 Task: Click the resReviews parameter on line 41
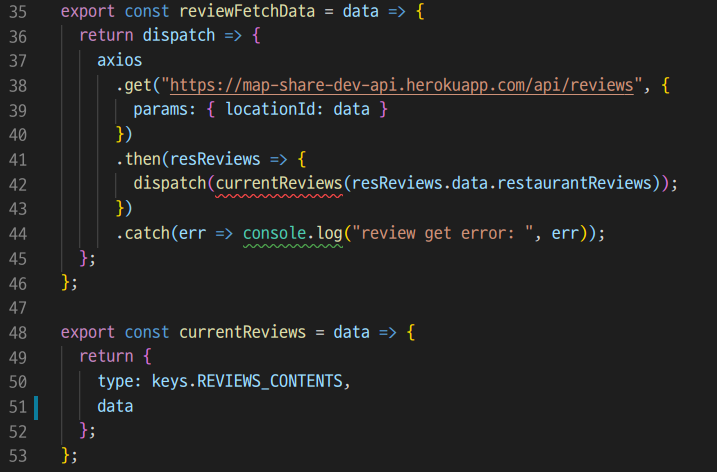click(215, 159)
